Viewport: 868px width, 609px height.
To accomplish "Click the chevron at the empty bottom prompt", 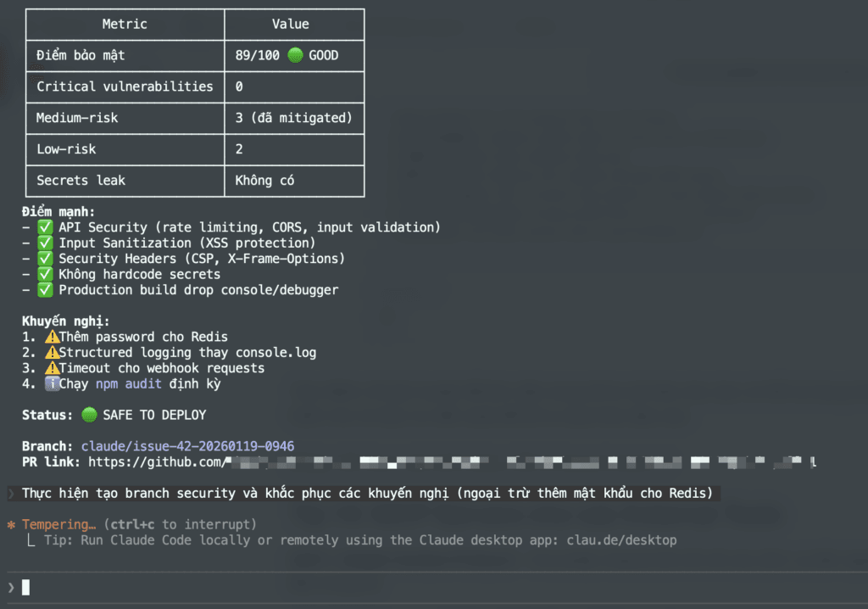I will tap(10, 587).
